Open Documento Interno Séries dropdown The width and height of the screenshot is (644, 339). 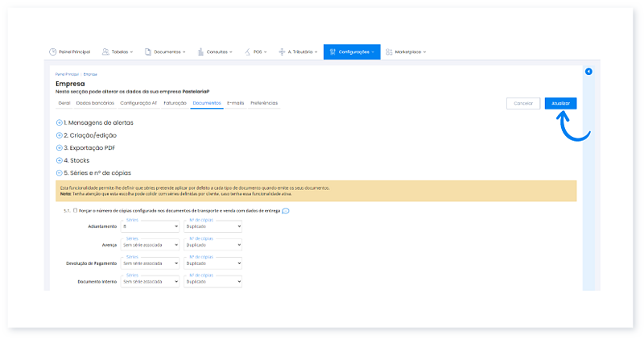149,283
